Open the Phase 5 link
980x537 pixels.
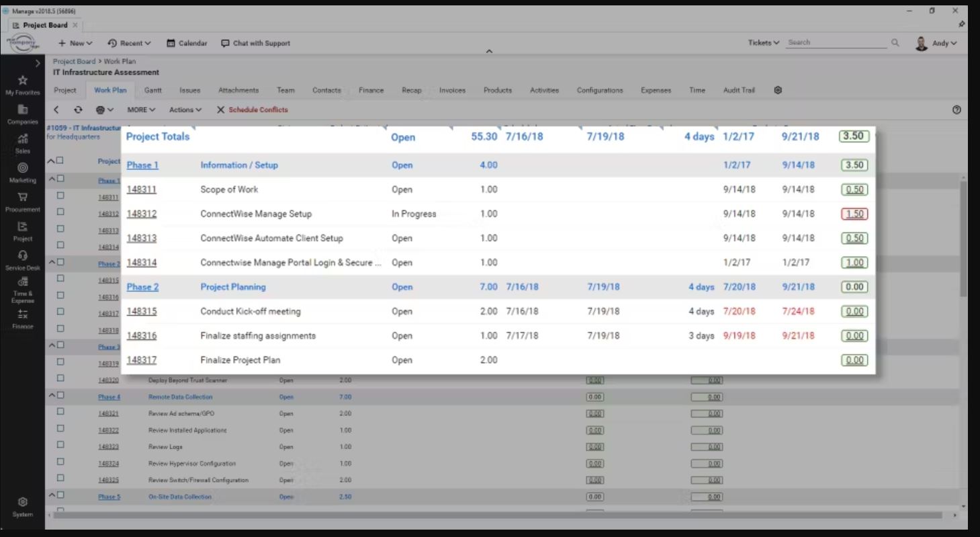pos(109,497)
